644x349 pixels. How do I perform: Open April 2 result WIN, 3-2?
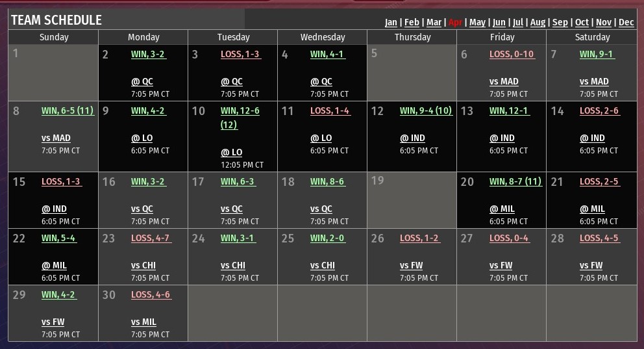coord(148,54)
